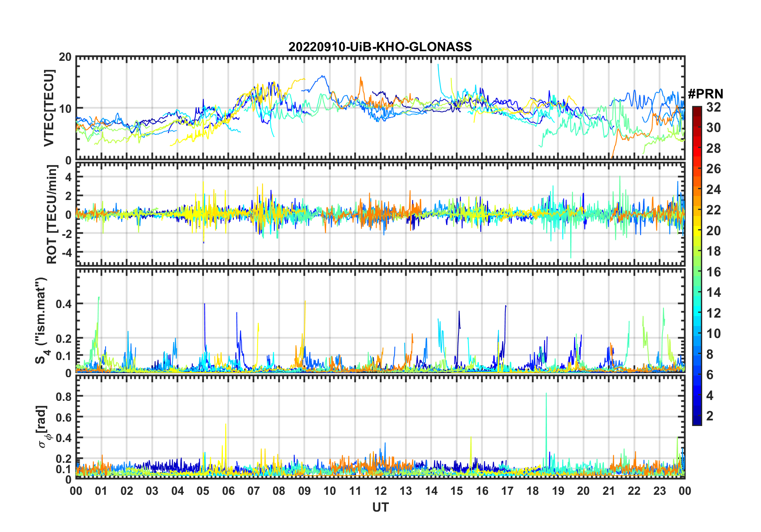
Task: Click the S4 ("ism.mat") axis label
Action: [42, 321]
